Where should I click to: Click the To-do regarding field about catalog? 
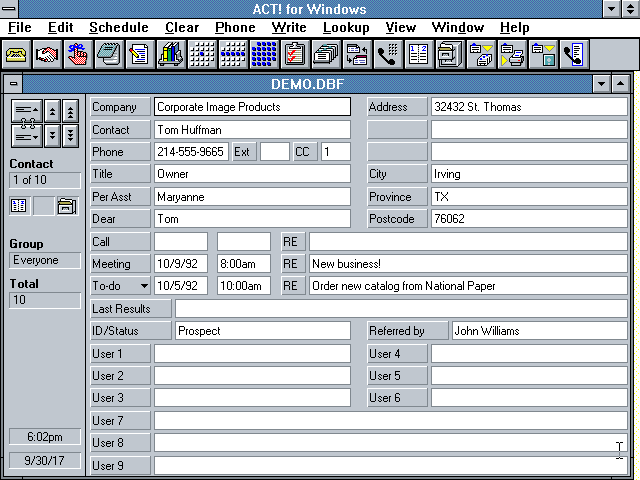(x=468, y=286)
